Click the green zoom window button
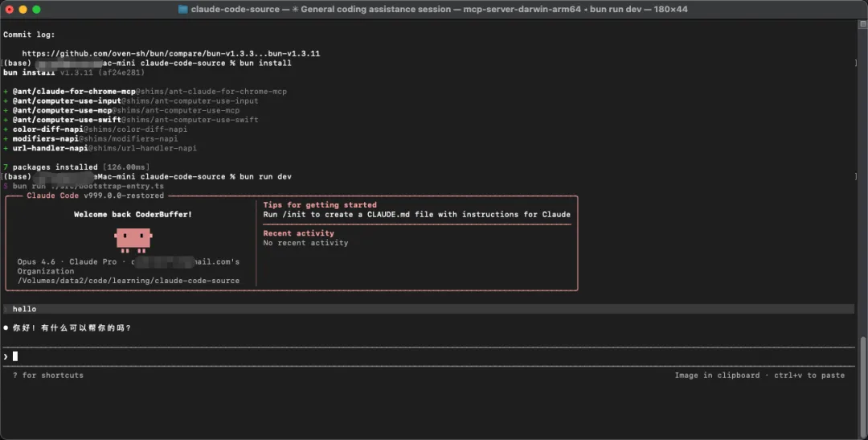Viewport: 868px width, 440px height. pos(36,9)
